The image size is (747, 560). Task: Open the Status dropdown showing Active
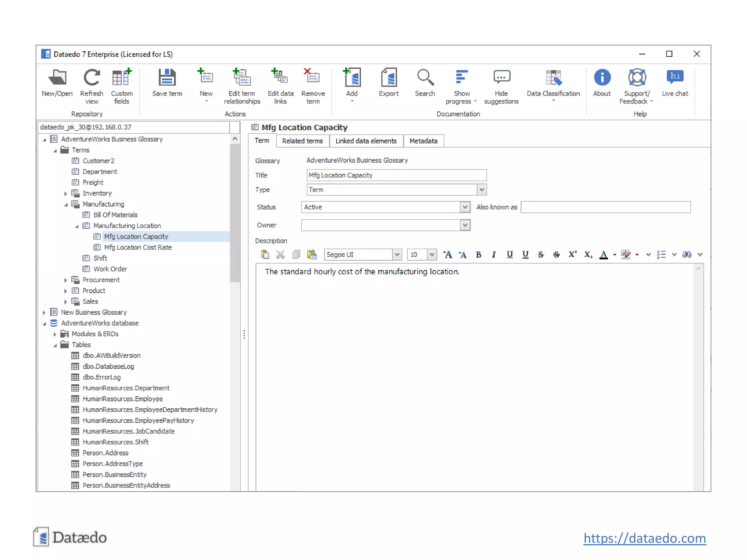(465, 207)
